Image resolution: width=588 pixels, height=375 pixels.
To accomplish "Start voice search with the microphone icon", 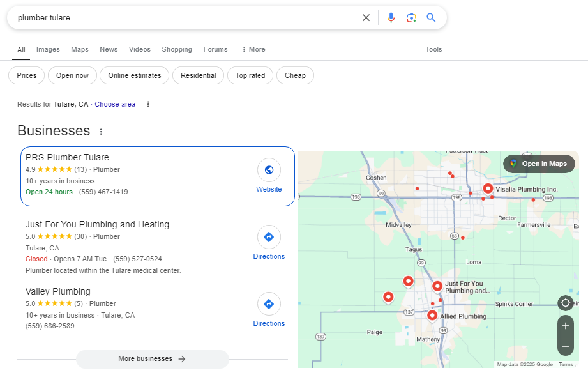I will (391, 18).
